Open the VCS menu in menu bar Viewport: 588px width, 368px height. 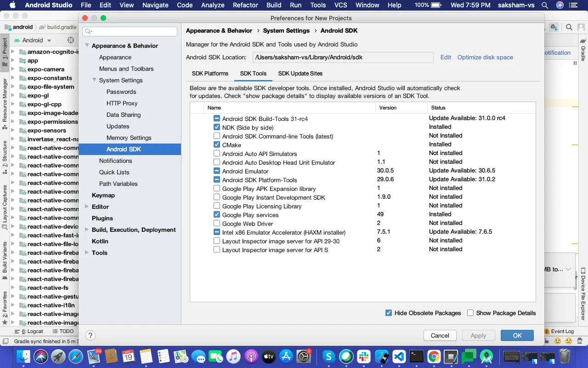(341, 5)
